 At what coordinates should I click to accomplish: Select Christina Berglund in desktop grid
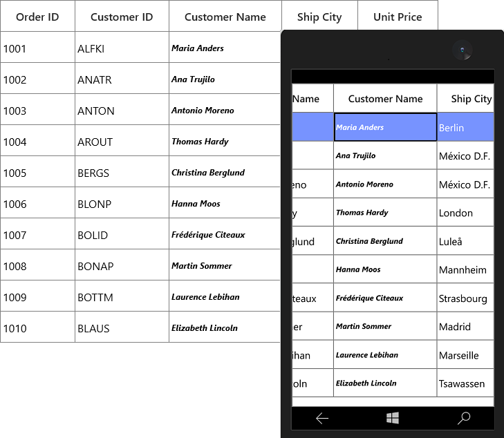(225, 172)
